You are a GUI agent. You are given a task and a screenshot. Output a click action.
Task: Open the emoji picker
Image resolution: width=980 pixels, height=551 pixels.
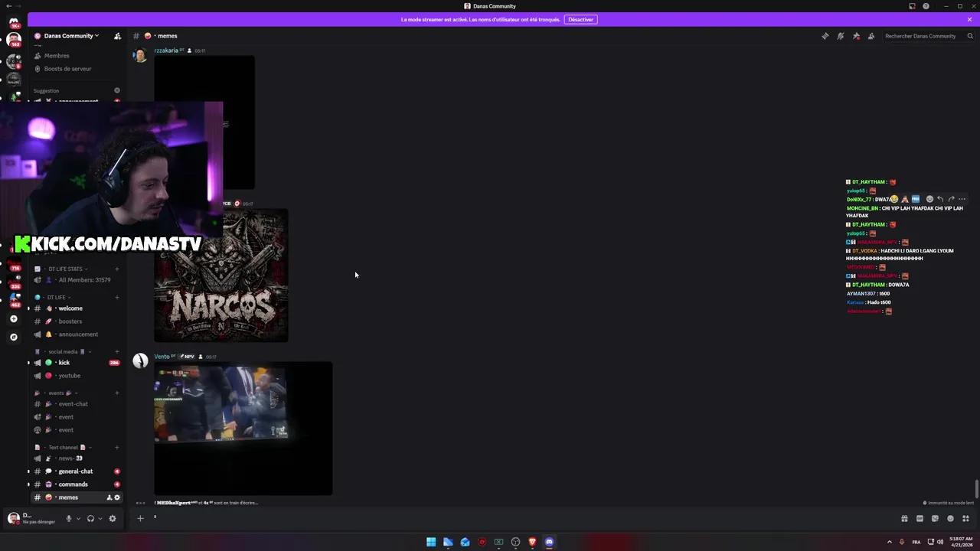(x=951, y=518)
